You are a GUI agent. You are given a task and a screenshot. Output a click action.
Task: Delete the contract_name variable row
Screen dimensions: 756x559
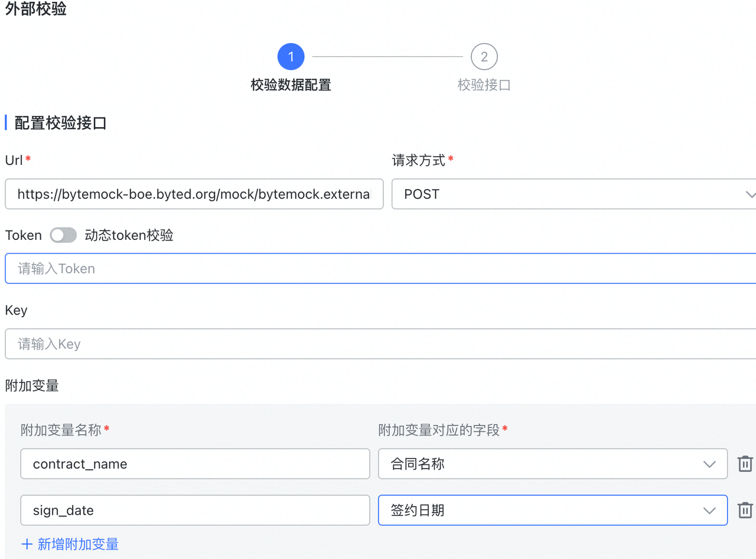pyautogui.click(x=745, y=464)
